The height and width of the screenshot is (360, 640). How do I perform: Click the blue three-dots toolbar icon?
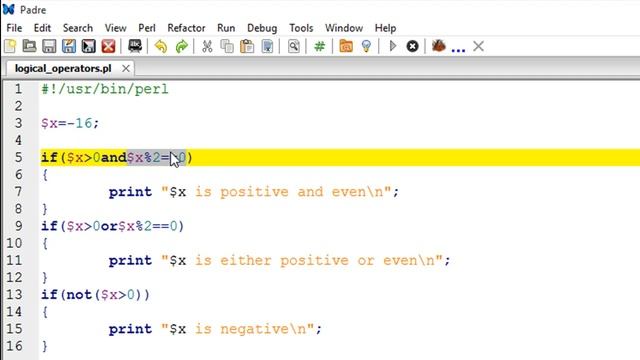[458, 50]
